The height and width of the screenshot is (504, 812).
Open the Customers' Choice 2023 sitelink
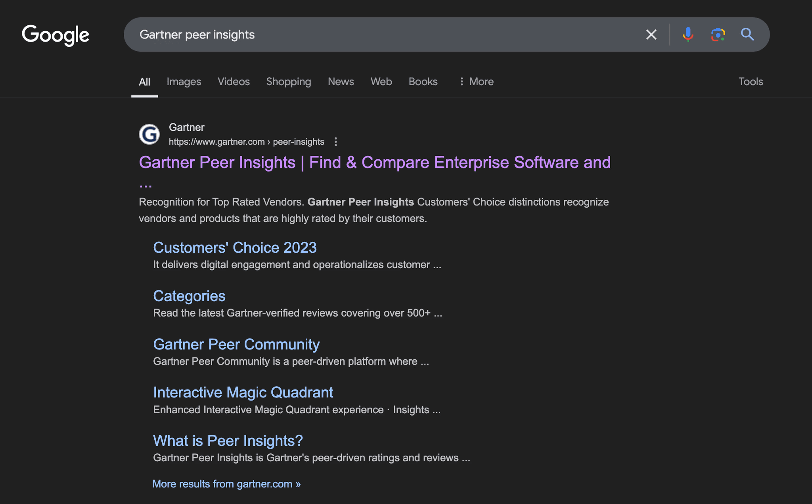(x=235, y=248)
